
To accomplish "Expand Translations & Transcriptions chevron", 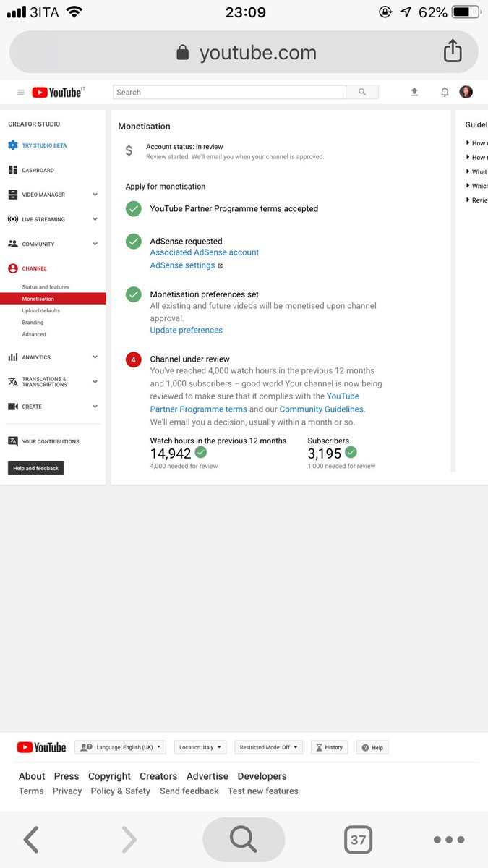I will pos(95,382).
